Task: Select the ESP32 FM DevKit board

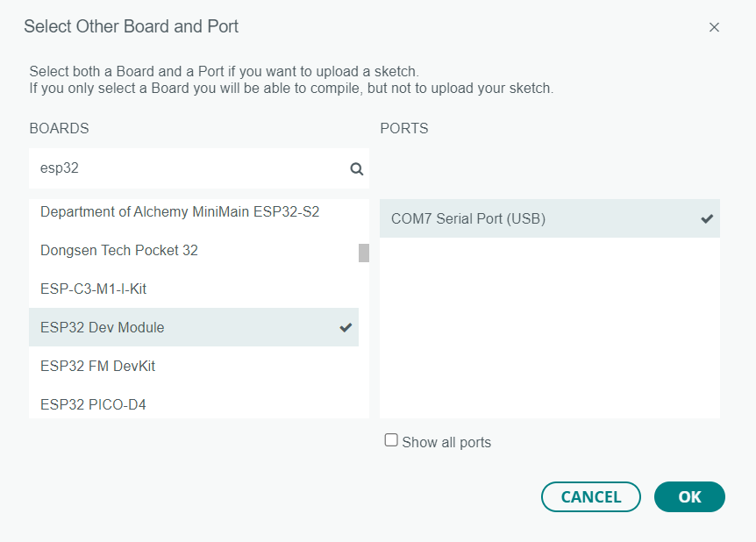Action: 97,366
